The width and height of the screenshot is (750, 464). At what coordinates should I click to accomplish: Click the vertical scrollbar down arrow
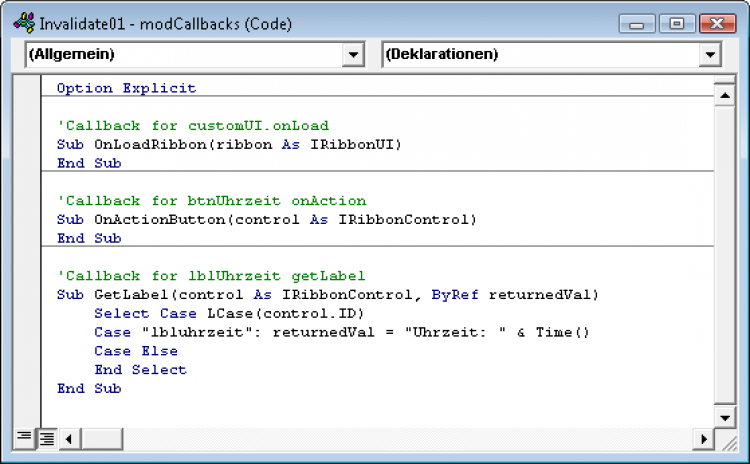coord(724,416)
